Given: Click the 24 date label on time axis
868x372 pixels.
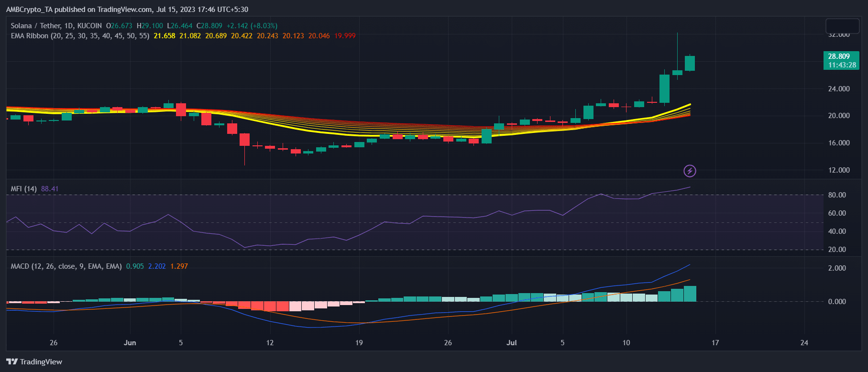Looking at the screenshot, I should [804, 343].
